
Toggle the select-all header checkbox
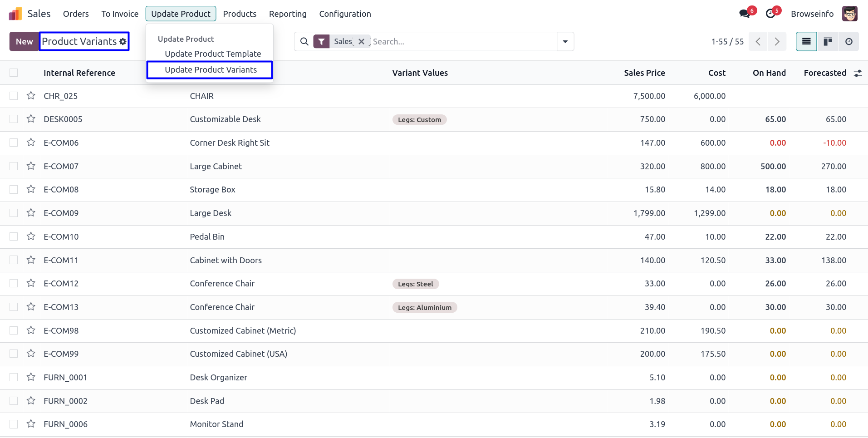point(14,73)
